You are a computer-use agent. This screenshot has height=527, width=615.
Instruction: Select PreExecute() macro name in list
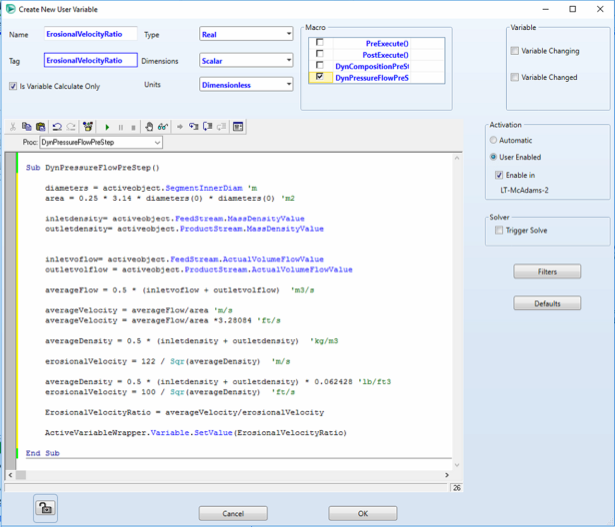(387, 44)
